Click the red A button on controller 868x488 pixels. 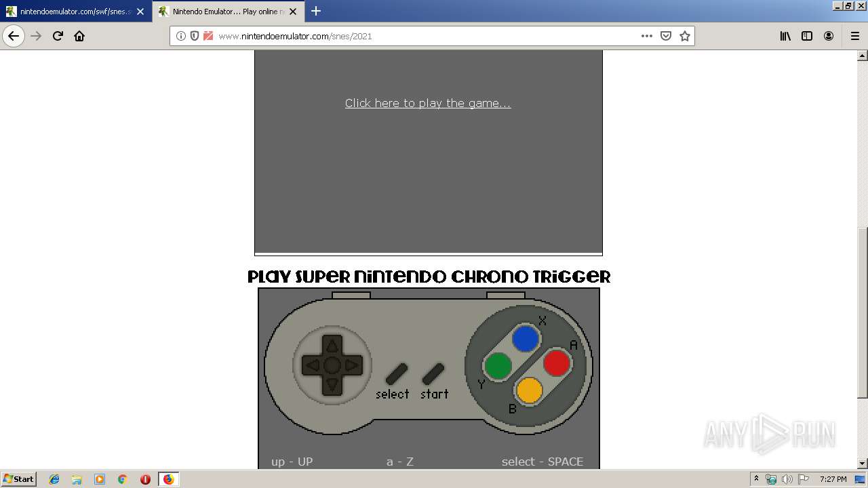[x=557, y=363]
